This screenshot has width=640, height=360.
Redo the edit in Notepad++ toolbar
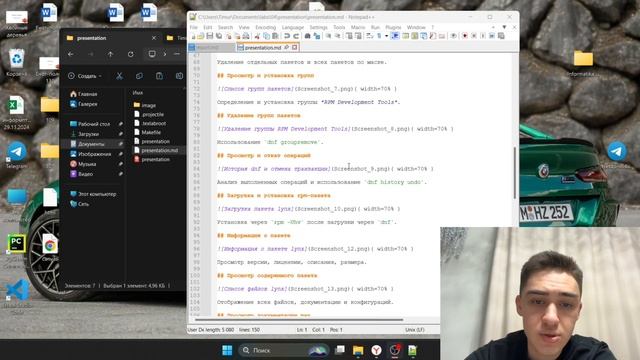point(296,36)
